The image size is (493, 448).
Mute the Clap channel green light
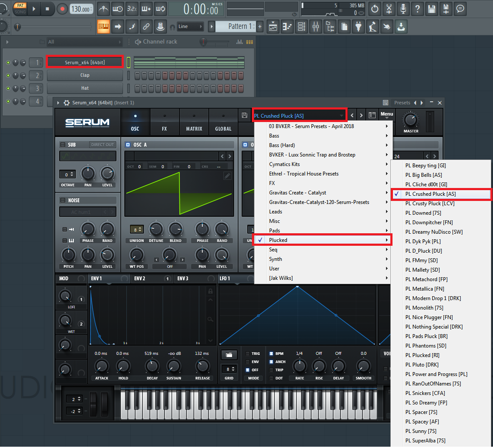(8, 75)
